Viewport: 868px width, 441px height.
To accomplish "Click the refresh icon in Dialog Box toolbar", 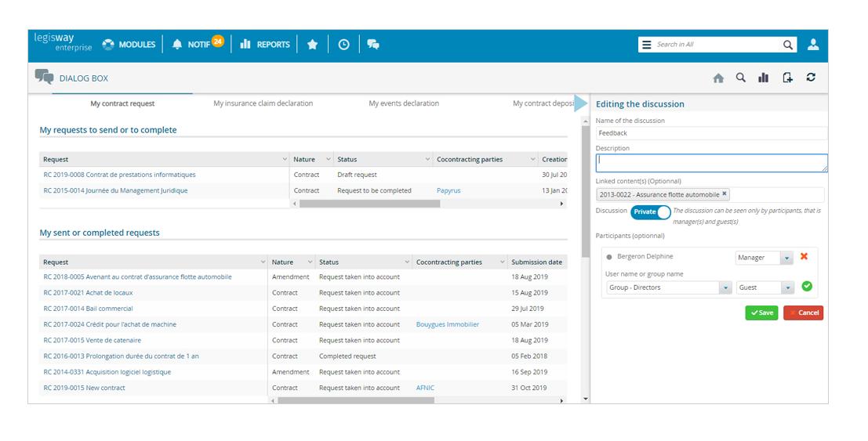I will tap(811, 78).
